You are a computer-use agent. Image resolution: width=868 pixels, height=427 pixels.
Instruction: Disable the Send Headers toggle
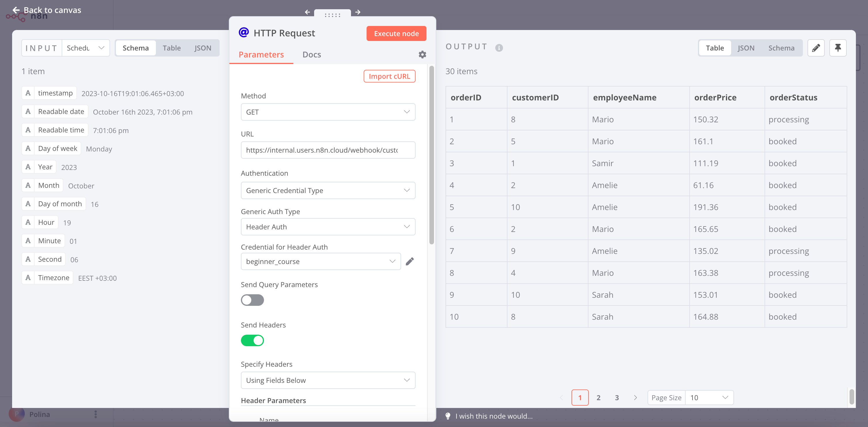pyautogui.click(x=252, y=340)
